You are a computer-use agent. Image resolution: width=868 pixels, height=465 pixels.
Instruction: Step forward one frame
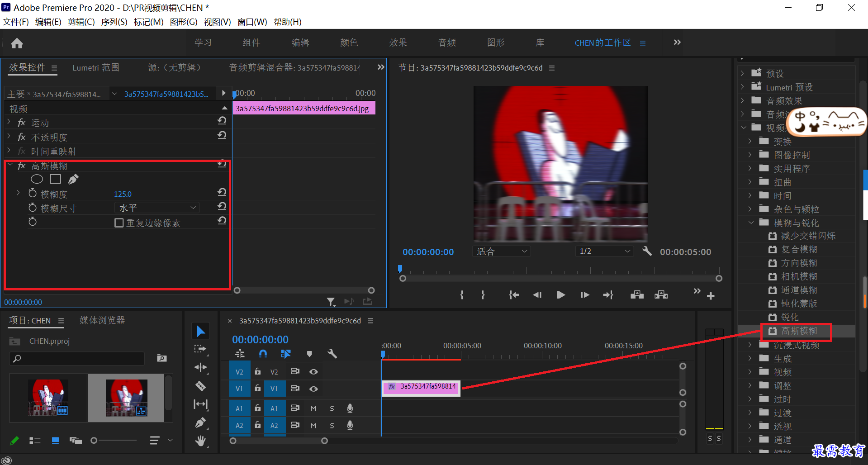[585, 295]
